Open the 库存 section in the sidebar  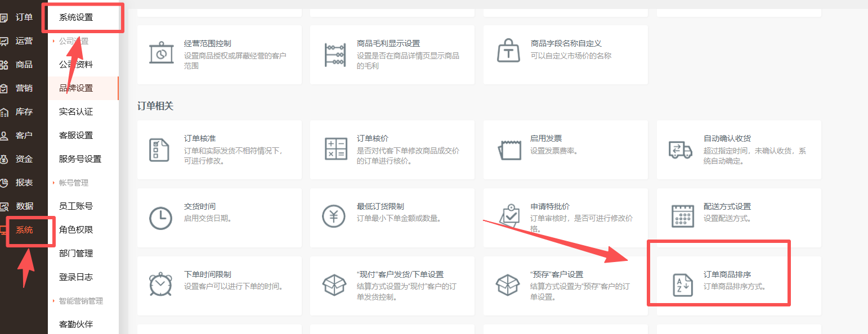24,112
